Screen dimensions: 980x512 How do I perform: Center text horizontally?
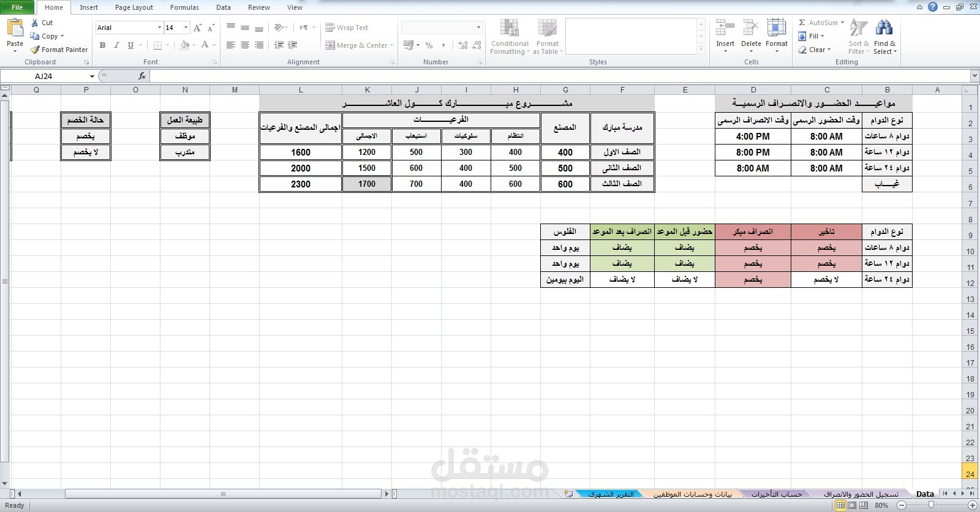pos(245,45)
